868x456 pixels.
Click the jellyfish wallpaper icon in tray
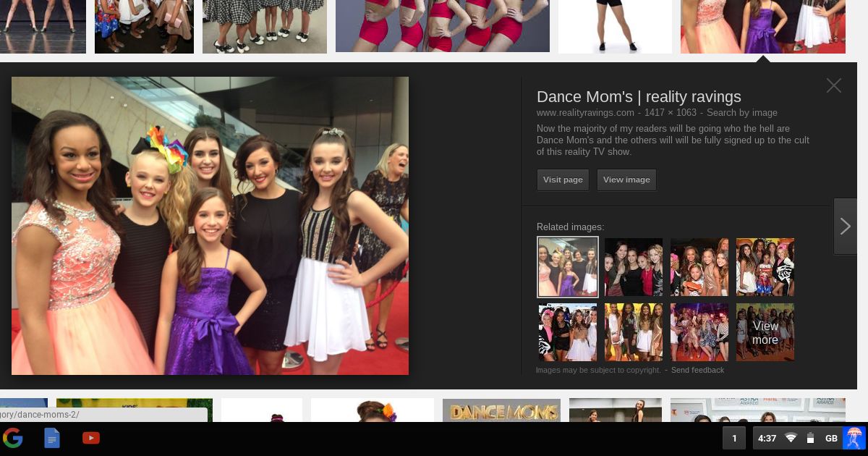pos(854,438)
